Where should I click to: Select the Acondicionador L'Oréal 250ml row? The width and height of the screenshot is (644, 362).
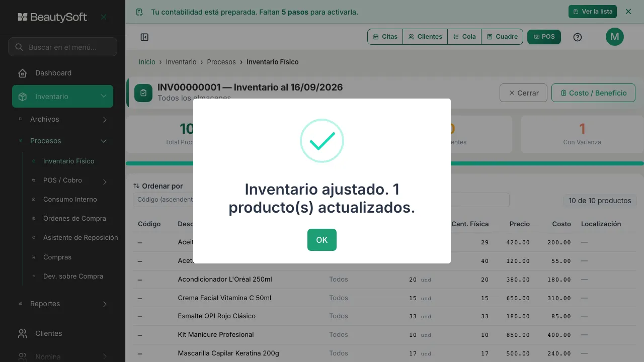(x=385, y=280)
